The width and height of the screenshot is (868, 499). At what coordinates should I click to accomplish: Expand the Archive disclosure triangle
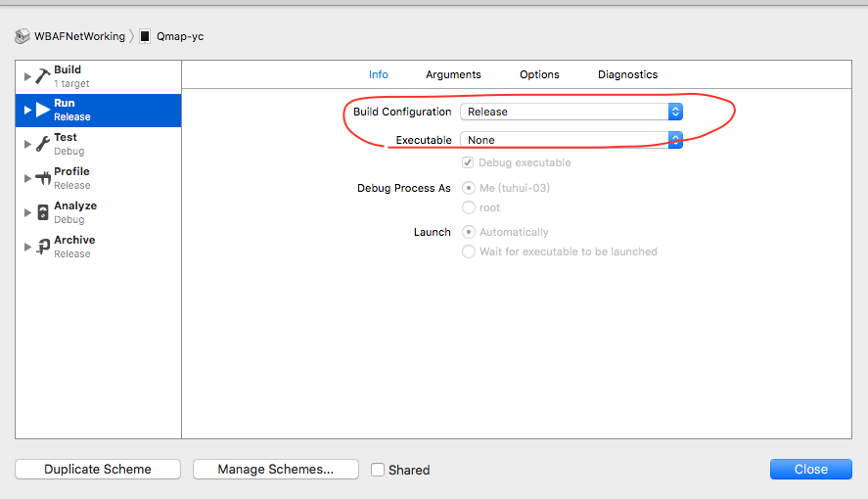[27, 247]
